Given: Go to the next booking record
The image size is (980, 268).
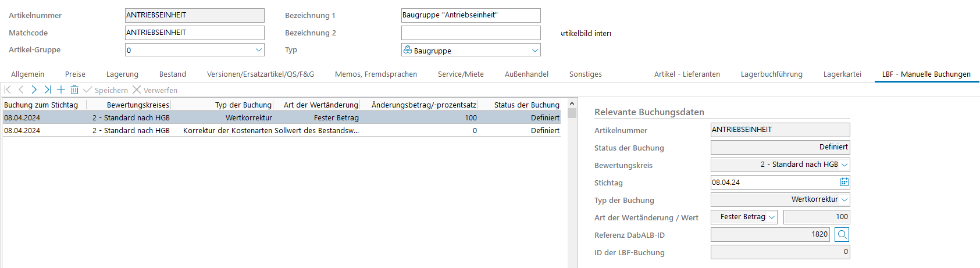Looking at the screenshot, I should pos(34,90).
